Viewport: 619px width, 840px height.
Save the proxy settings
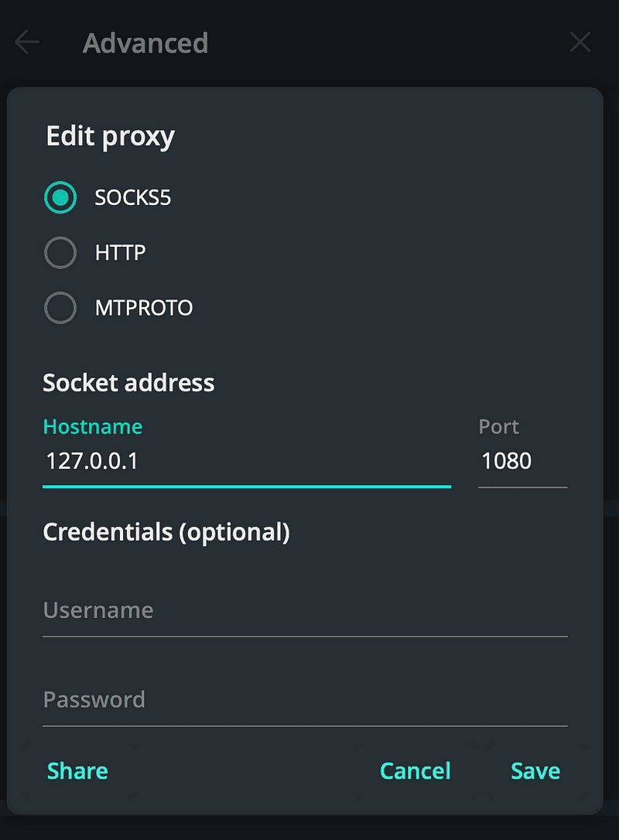coord(535,771)
